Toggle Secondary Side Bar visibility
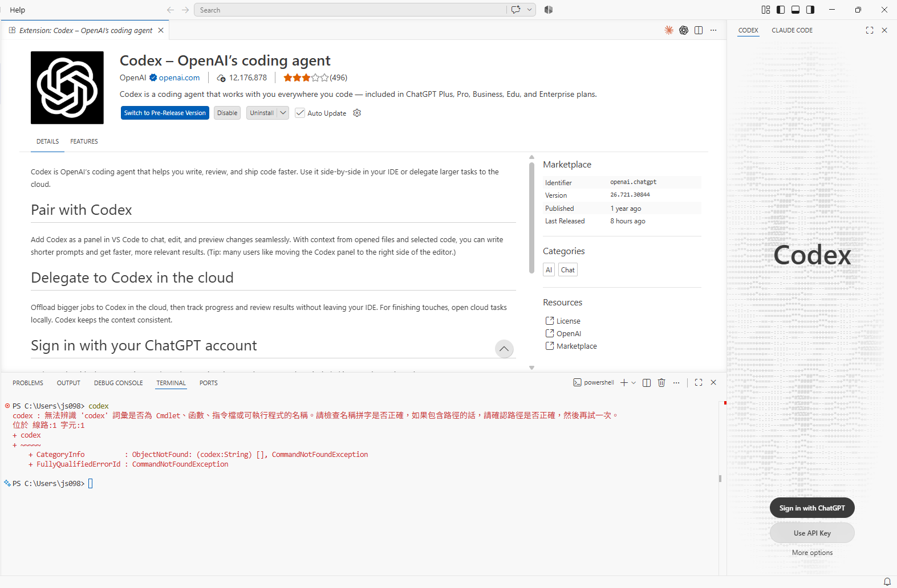 tap(810, 10)
